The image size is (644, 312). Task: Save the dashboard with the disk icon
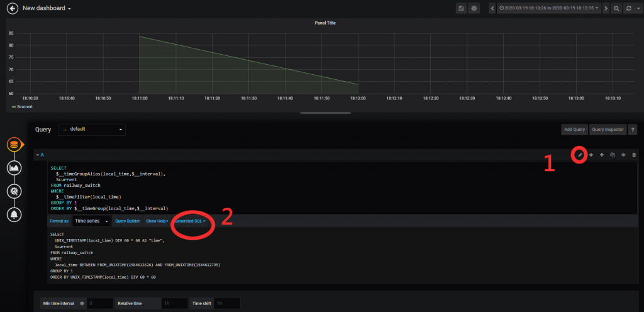461,8
